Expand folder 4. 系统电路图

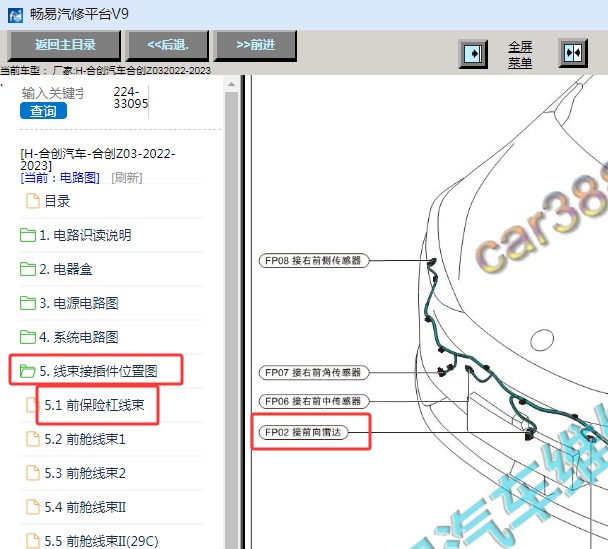coord(79,337)
